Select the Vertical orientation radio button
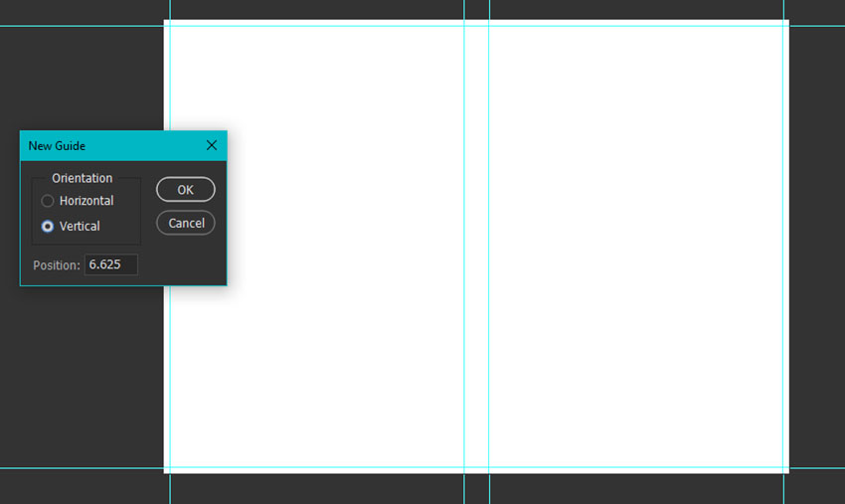Image resolution: width=845 pixels, height=504 pixels. point(48,227)
